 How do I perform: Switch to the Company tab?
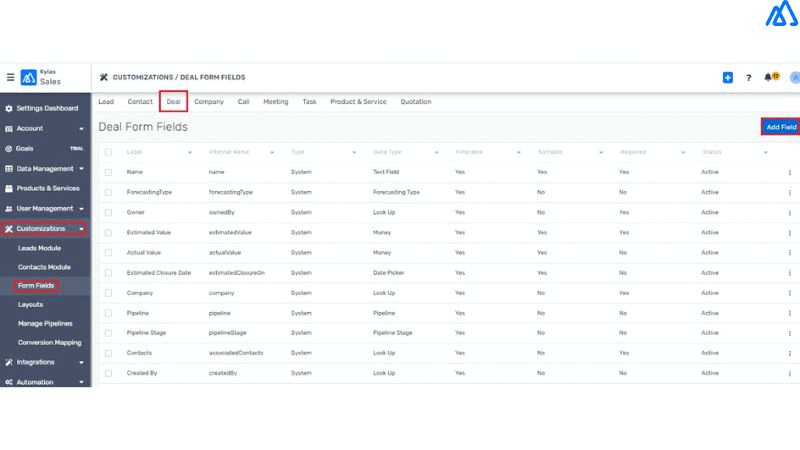pyautogui.click(x=209, y=102)
